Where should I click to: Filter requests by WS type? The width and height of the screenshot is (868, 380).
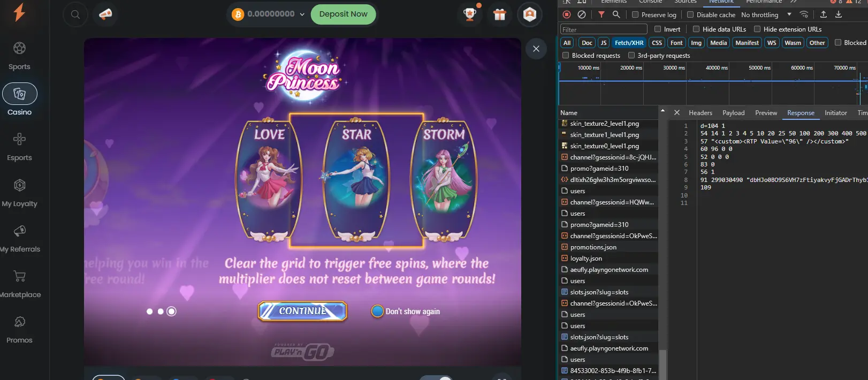coord(772,43)
